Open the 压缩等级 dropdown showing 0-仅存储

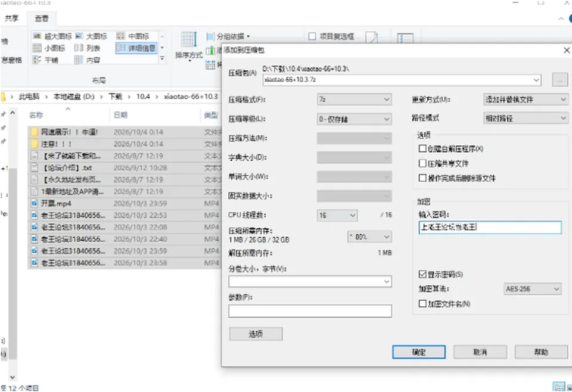[354, 119]
